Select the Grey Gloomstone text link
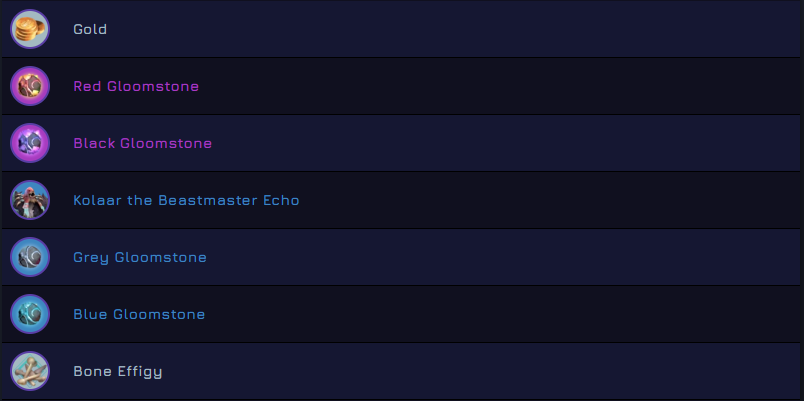This screenshot has height=401, width=804. [x=140, y=257]
